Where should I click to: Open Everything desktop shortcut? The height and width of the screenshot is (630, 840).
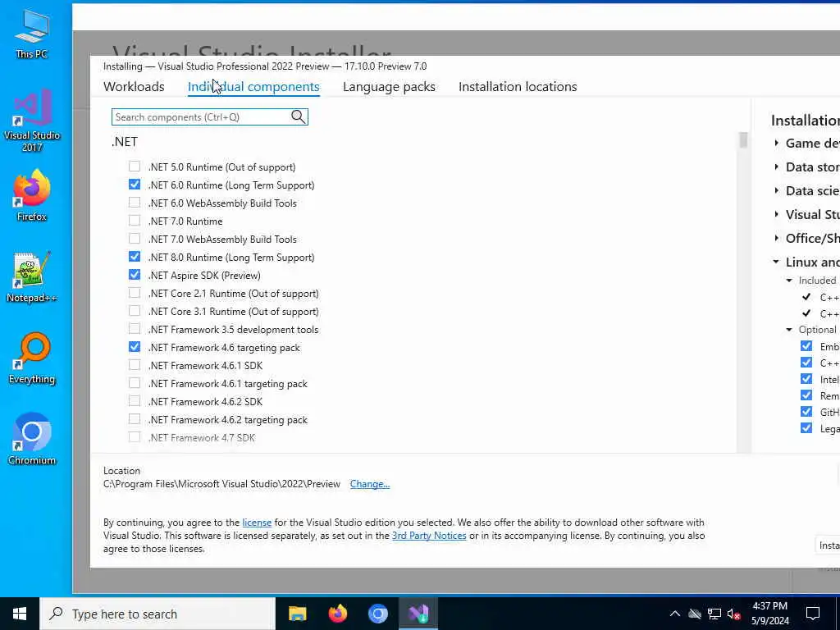pyautogui.click(x=32, y=359)
